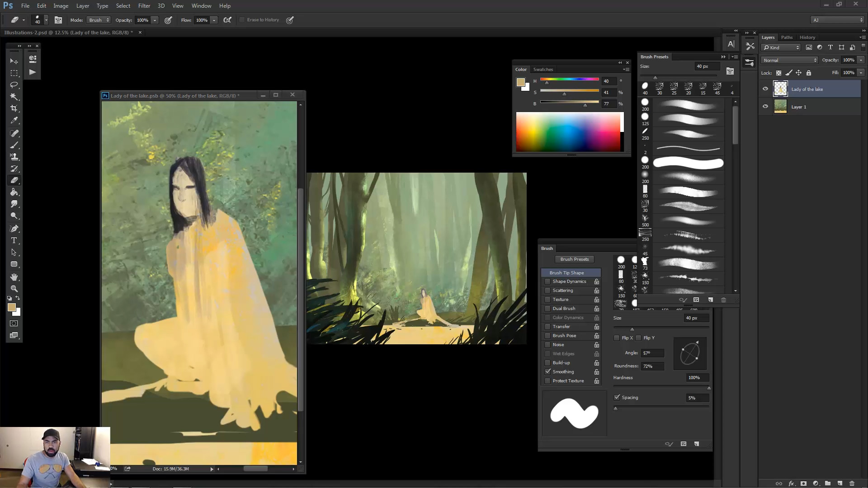This screenshot has height=488, width=868.
Task: Pick the Smudge tool
Action: 14,204
